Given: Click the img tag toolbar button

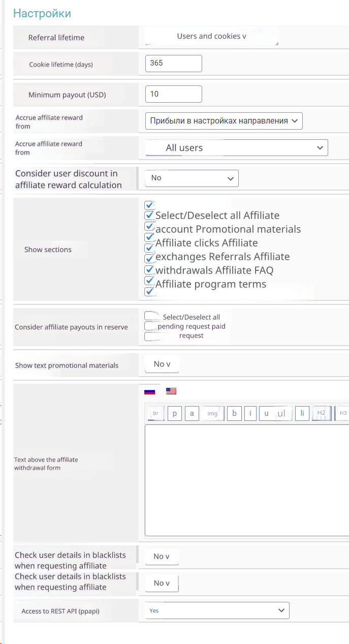Looking at the screenshot, I should tap(212, 413).
